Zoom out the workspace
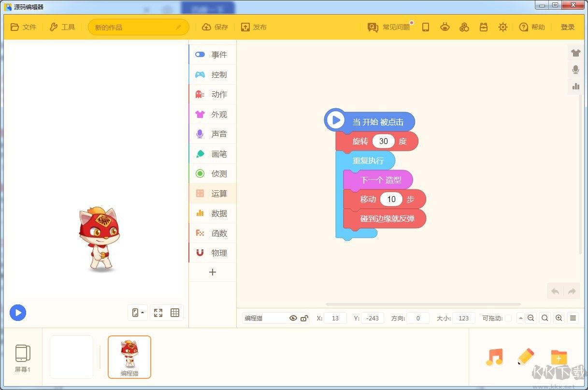 click(531, 318)
